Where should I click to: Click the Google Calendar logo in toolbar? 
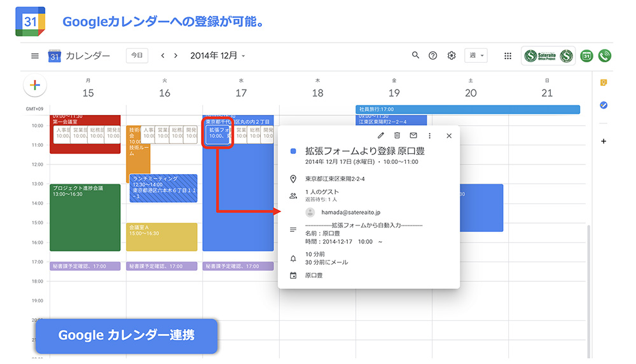click(x=54, y=56)
